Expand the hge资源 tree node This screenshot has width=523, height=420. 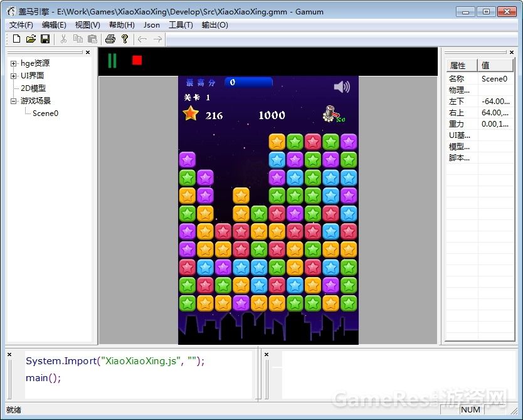[14, 63]
